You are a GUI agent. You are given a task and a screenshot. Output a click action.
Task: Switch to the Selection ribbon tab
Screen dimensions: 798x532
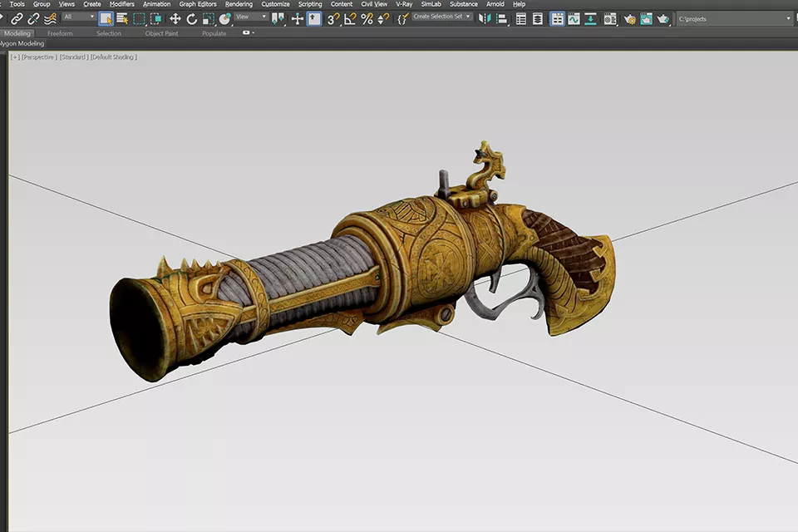(x=109, y=33)
